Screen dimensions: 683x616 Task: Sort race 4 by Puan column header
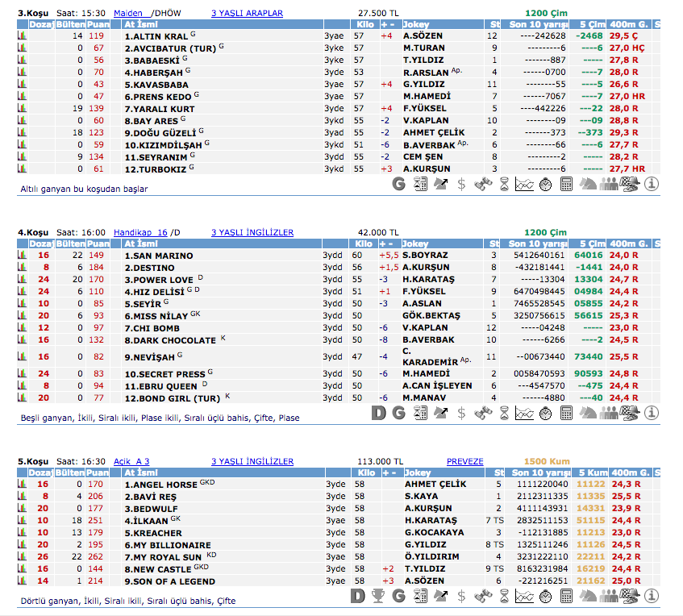point(98,243)
